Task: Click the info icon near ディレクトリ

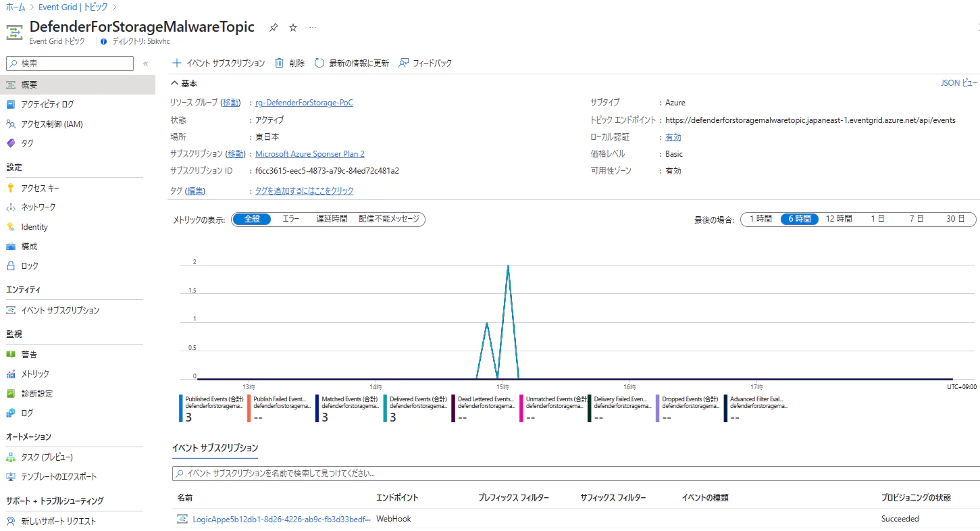Action: pos(103,41)
